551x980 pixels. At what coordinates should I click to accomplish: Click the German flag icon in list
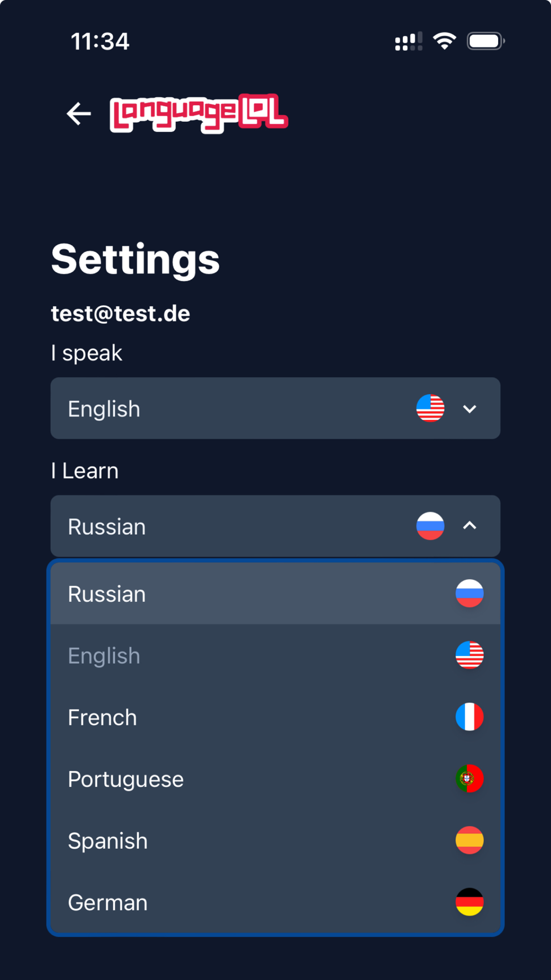[469, 902]
